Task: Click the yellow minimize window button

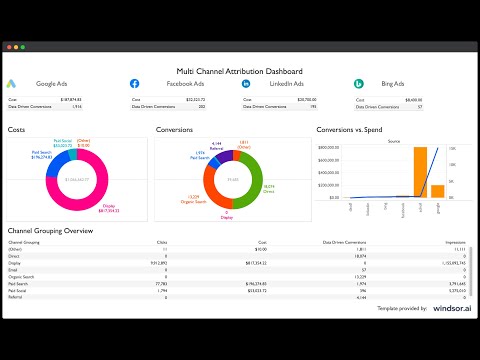Action: pos(16,47)
